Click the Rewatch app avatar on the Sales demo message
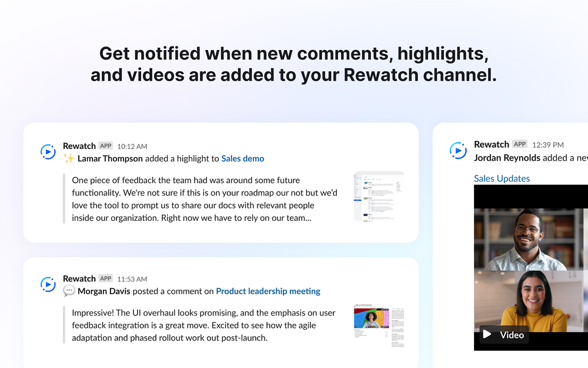Image resolution: width=588 pixels, height=368 pixels. point(48,152)
